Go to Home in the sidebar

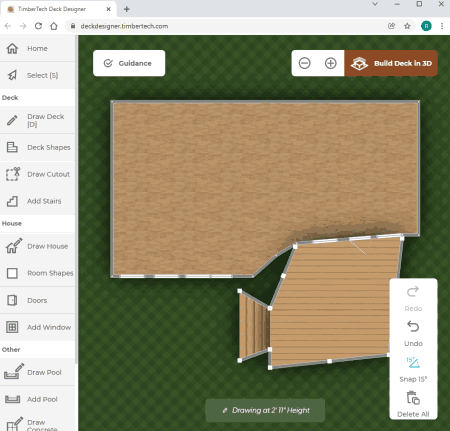coord(37,48)
